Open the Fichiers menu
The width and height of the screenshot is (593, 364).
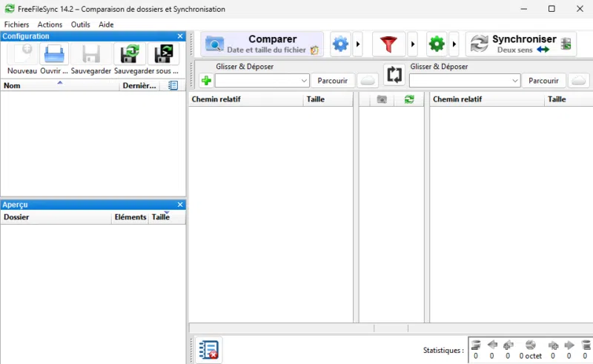coord(16,24)
